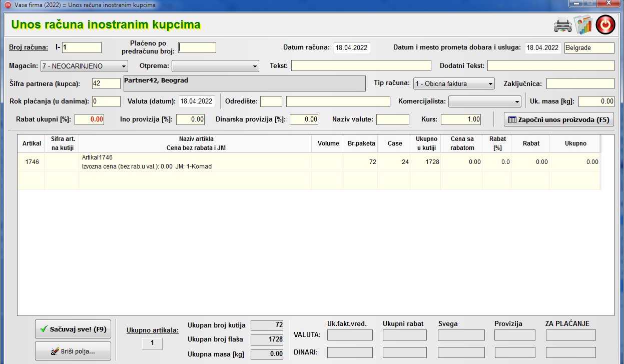Expand the Komercijalista dropdown

coord(485,101)
